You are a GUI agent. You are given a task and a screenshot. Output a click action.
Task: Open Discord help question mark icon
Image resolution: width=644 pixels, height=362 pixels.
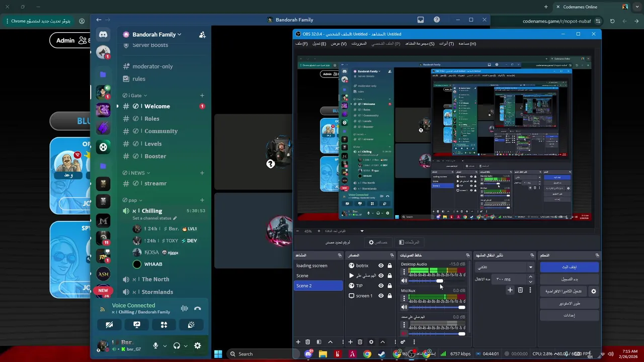pos(437,20)
